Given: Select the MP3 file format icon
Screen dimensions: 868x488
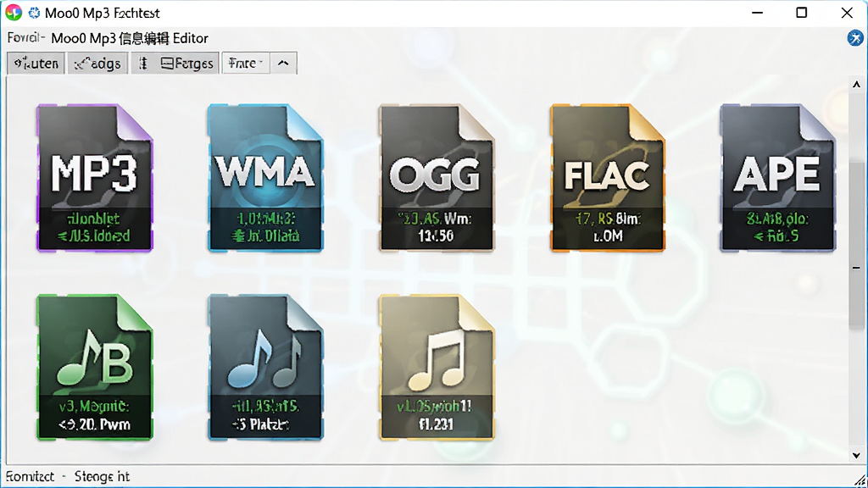Looking at the screenshot, I should pyautogui.click(x=95, y=178).
